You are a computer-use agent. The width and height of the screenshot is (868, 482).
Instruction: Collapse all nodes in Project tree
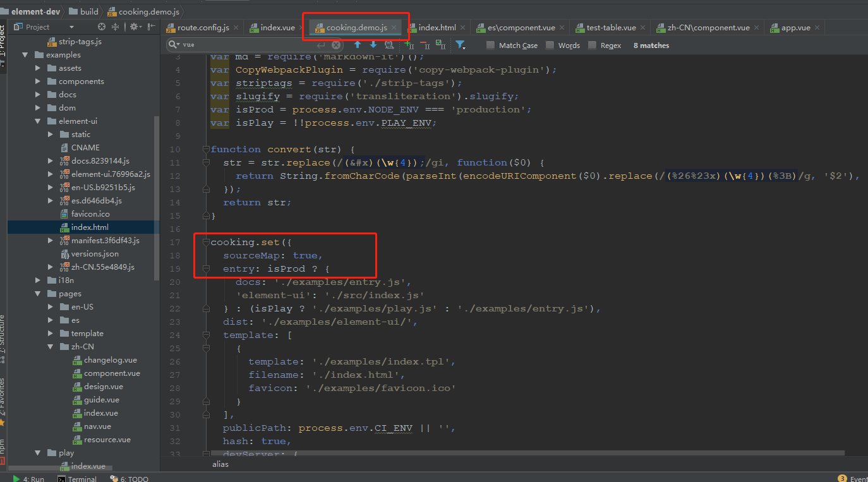pos(116,27)
